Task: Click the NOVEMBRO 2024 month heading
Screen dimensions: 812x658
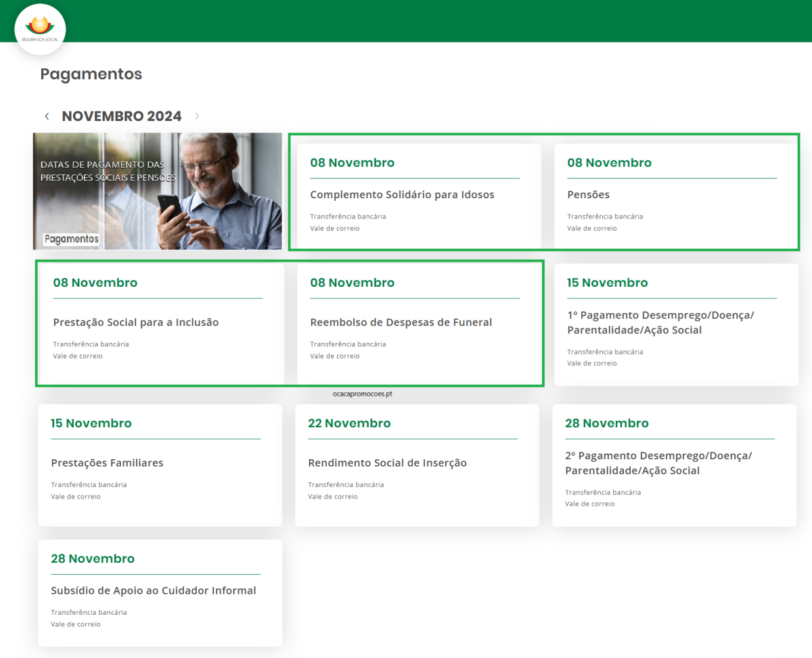Action: 122,116
